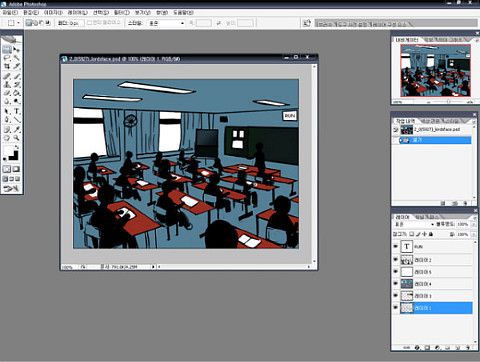Select the Blur tool
Image resolution: width=480 pixels, height=362 pixels.
pyautogui.click(x=7, y=102)
